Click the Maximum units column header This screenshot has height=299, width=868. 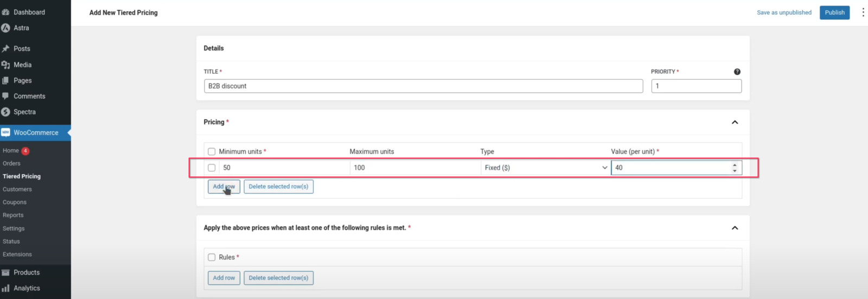[x=372, y=152]
